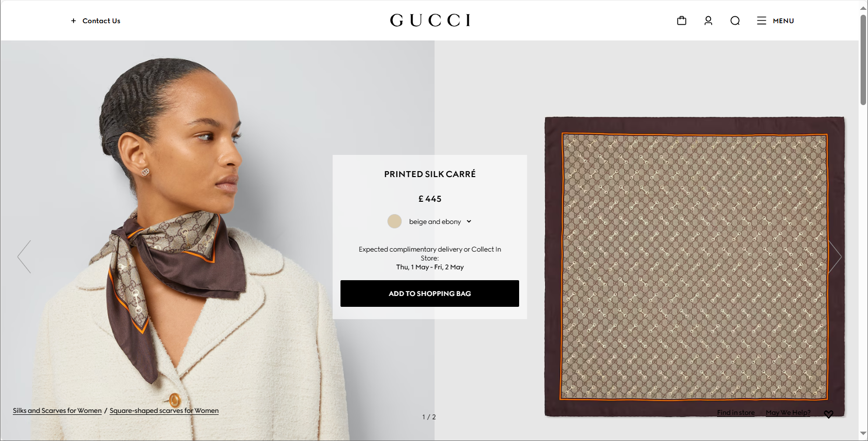Viewport: 868px width, 441px height.
Task: Click the plus icon beside Contact Us
Action: click(x=74, y=21)
